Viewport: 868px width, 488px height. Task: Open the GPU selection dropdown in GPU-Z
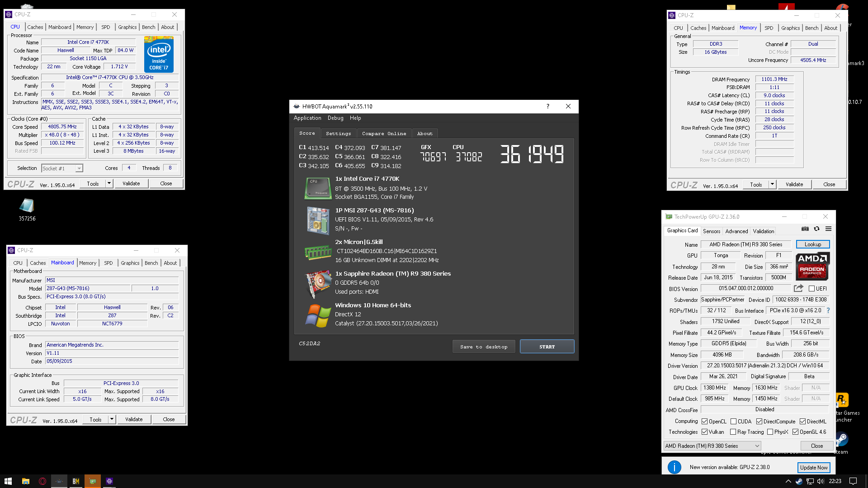coord(712,446)
